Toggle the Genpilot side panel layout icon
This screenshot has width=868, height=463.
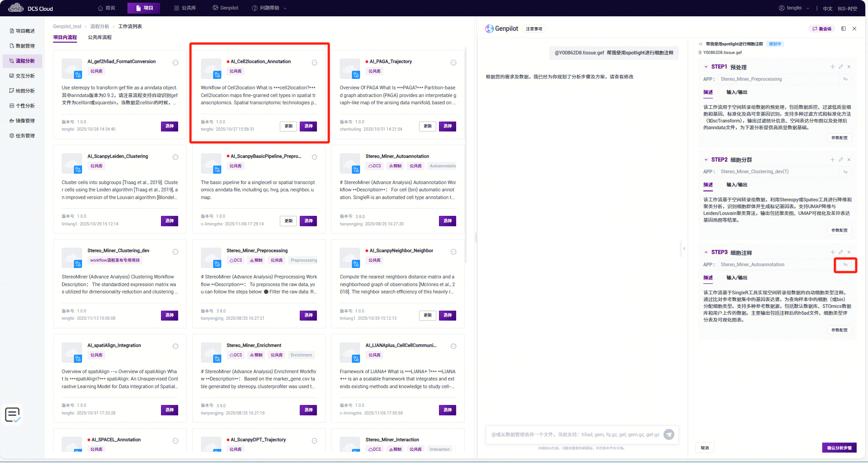pyautogui.click(x=844, y=29)
